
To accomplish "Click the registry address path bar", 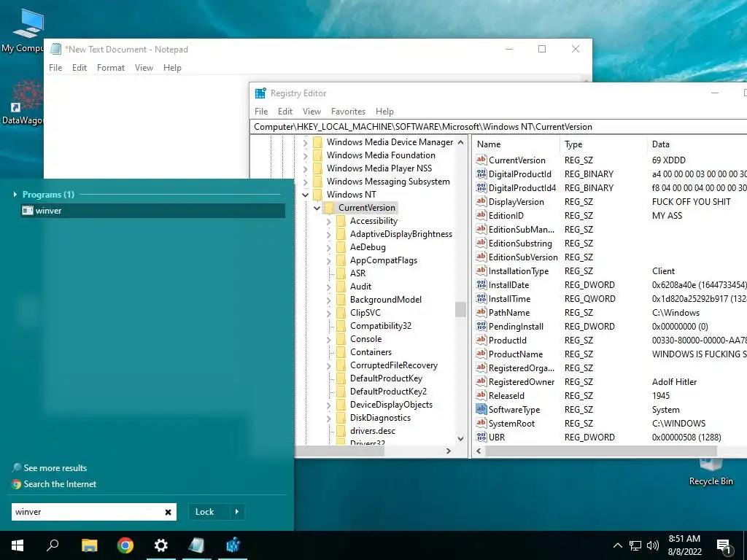I will [x=498, y=127].
